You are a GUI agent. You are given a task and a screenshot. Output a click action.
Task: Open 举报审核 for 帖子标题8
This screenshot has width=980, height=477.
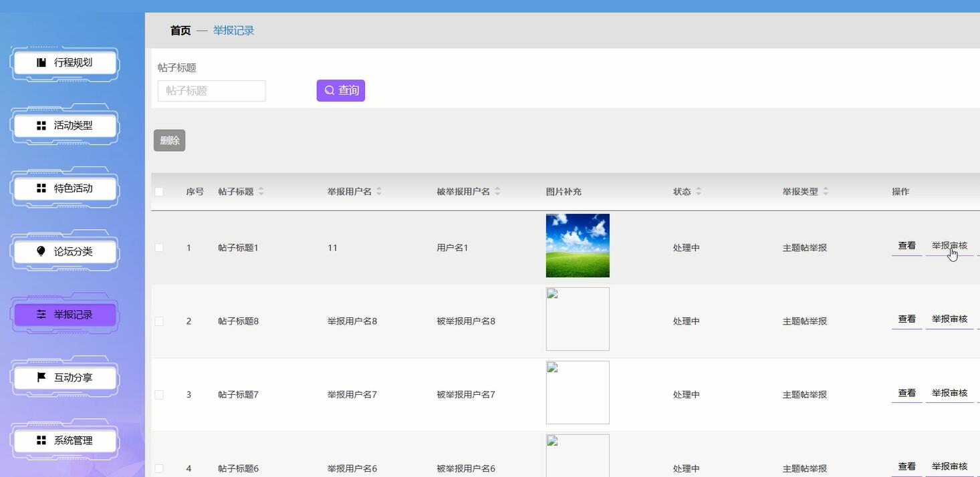pyautogui.click(x=949, y=319)
